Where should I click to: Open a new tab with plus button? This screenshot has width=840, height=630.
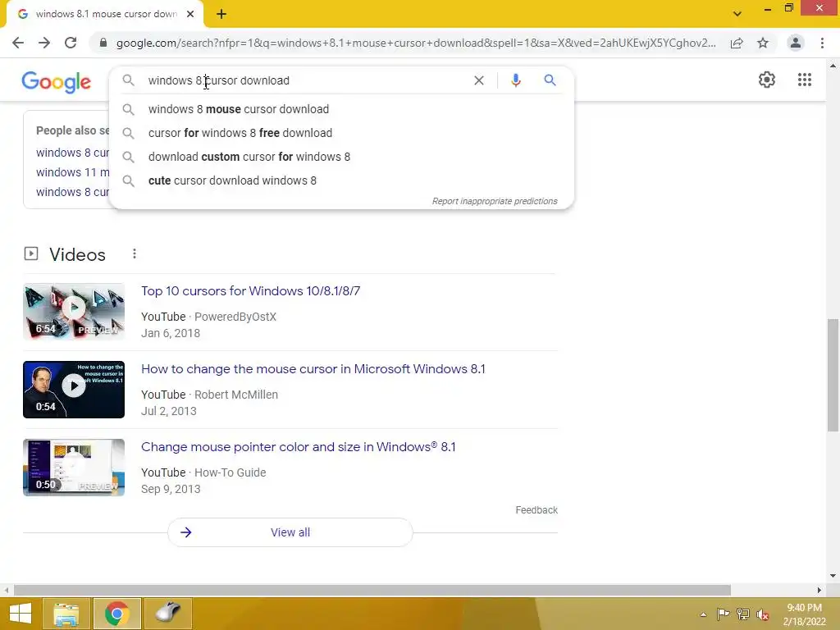(221, 14)
